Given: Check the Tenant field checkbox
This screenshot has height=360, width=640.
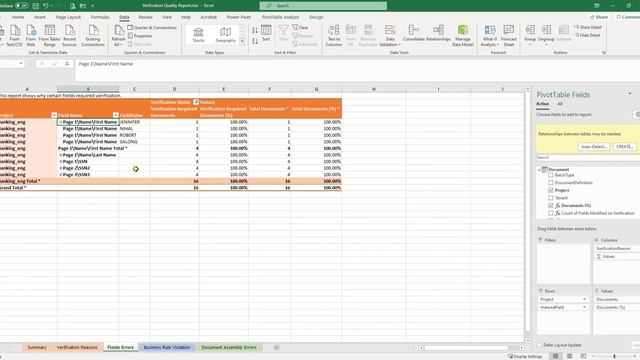Looking at the screenshot, I should pyautogui.click(x=551, y=198).
